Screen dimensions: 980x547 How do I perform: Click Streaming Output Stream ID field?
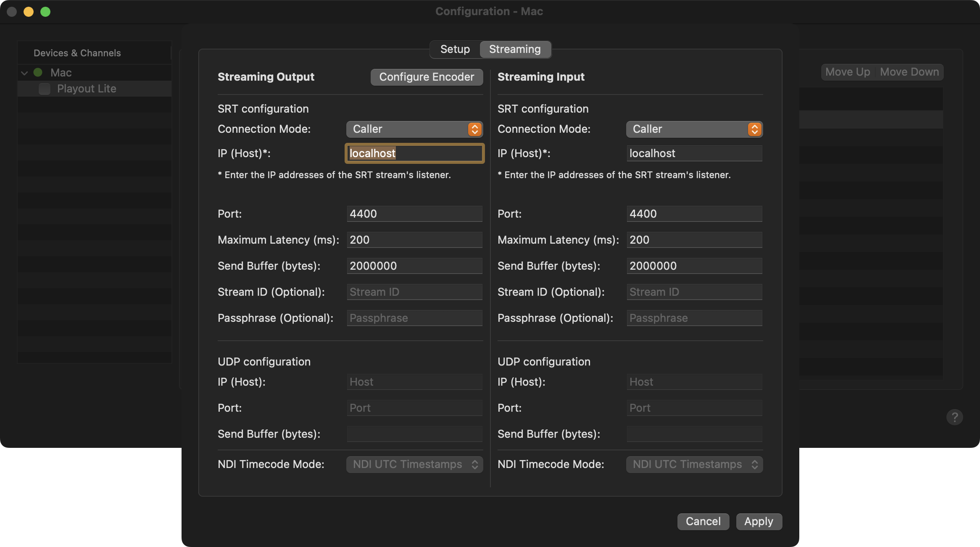414,292
